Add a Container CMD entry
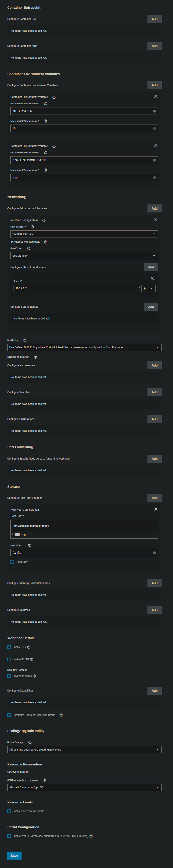 pos(154,19)
